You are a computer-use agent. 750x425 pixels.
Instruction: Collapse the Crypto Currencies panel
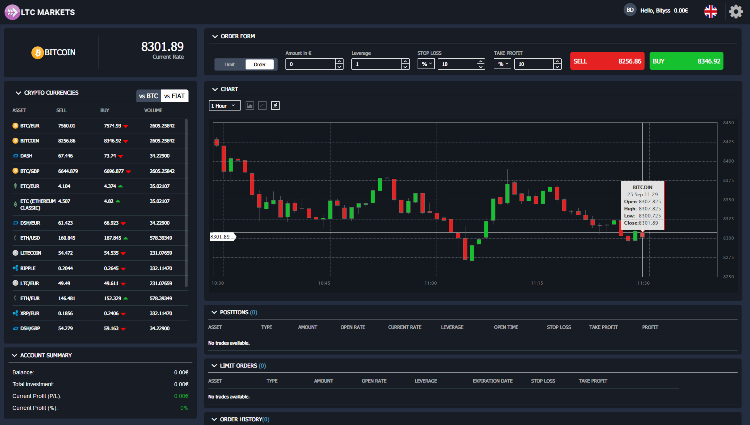18,93
